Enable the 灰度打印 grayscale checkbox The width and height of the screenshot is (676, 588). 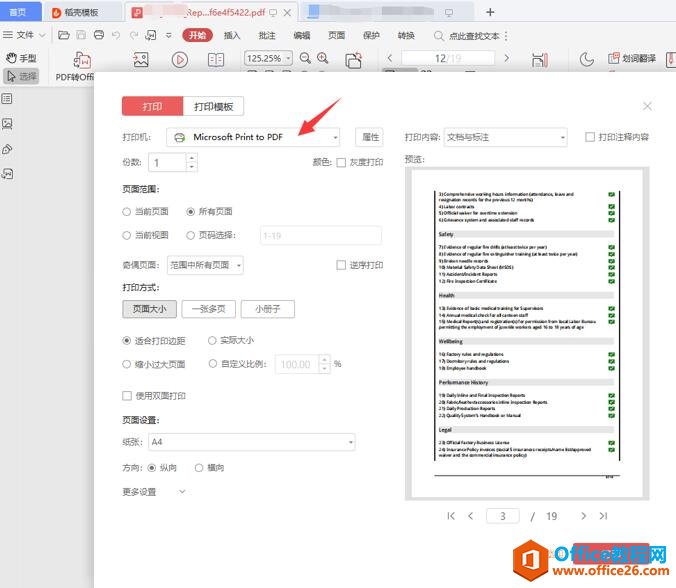(341, 162)
